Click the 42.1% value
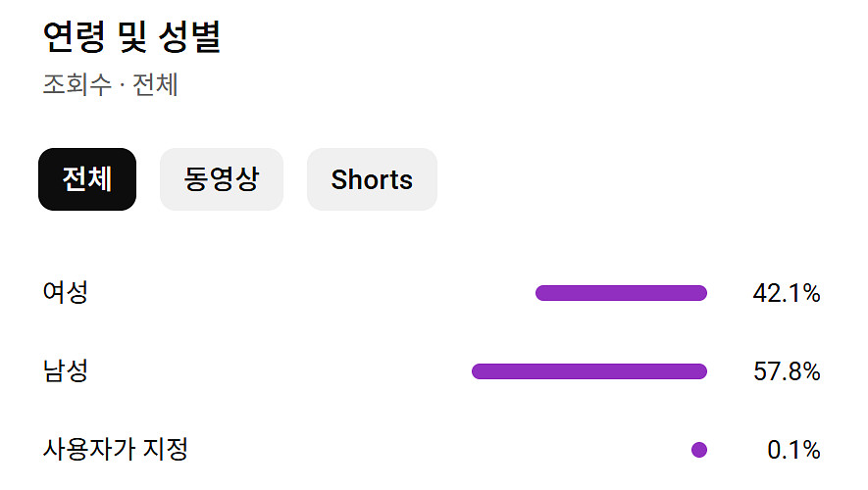 tap(786, 293)
